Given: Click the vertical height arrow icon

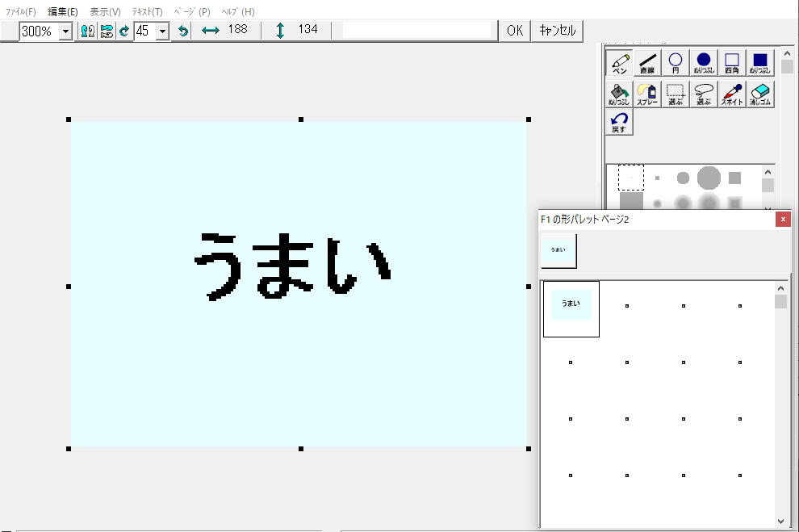Looking at the screenshot, I should 280,31.
